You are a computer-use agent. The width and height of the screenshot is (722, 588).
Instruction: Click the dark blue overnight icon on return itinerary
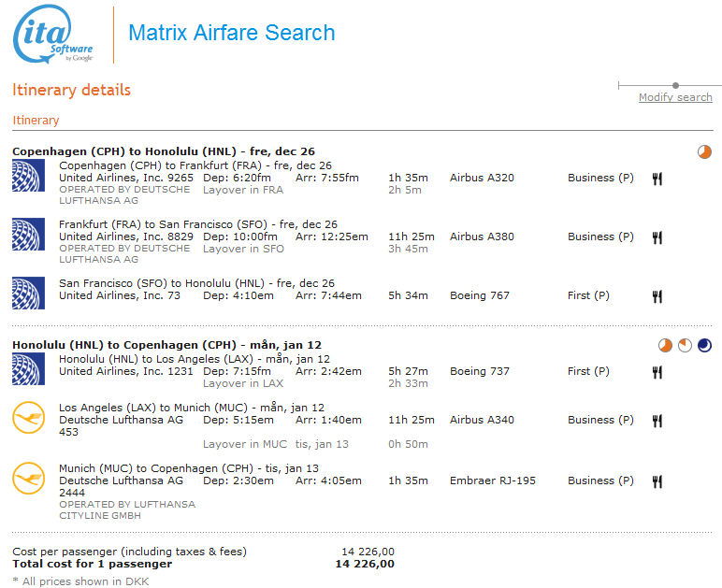click(x=704, y=346)
